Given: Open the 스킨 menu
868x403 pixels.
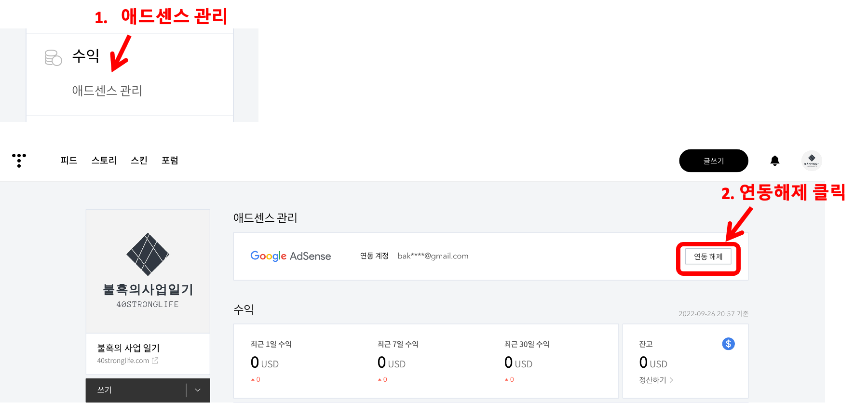Looking at the screenshot, I should tap(139, 160).
